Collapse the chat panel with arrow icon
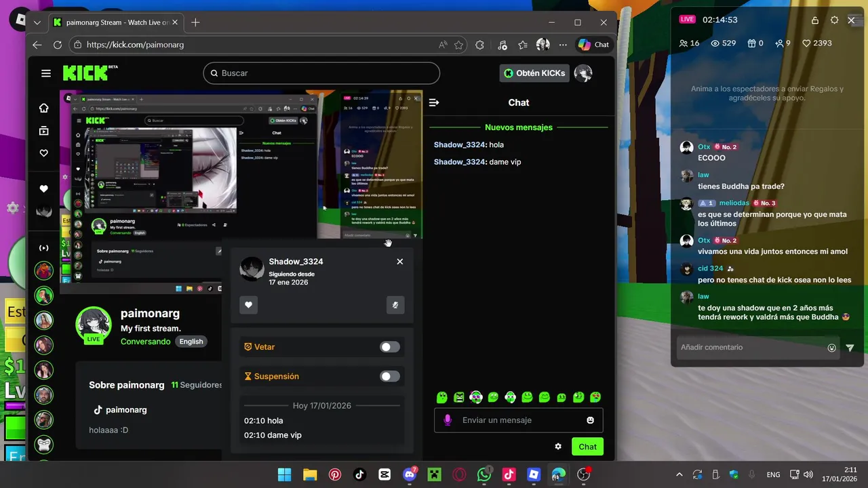Image resolution: width=868 pixels, height=488 pixels. [x=434, y=102]
